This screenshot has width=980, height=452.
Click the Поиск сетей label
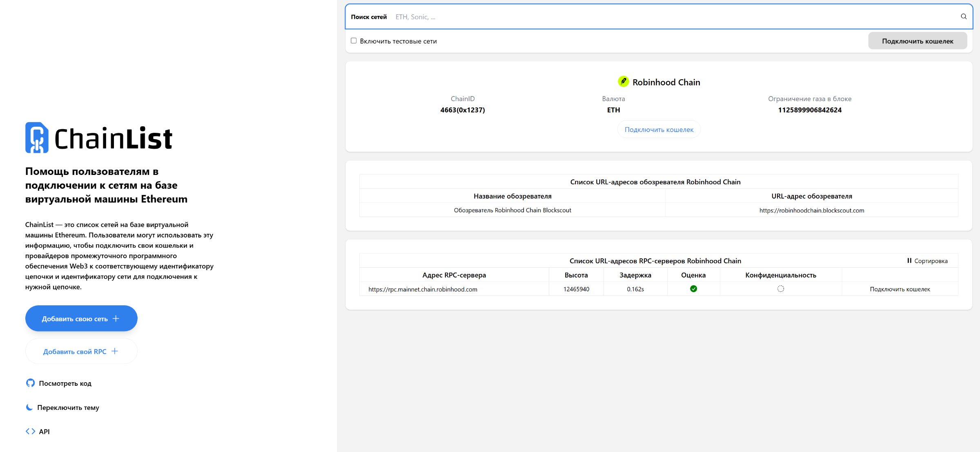click(x=369, y=17)
